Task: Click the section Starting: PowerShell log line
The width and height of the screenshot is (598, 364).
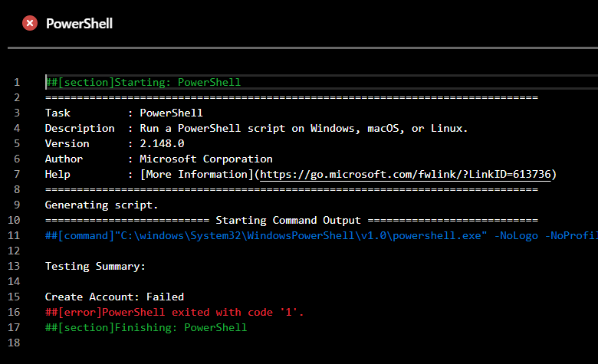Action: pos(143,82)
